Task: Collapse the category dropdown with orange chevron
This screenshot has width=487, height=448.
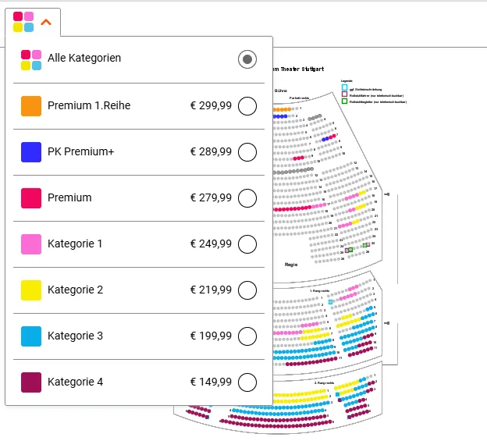Action: [x=46, y=22]
